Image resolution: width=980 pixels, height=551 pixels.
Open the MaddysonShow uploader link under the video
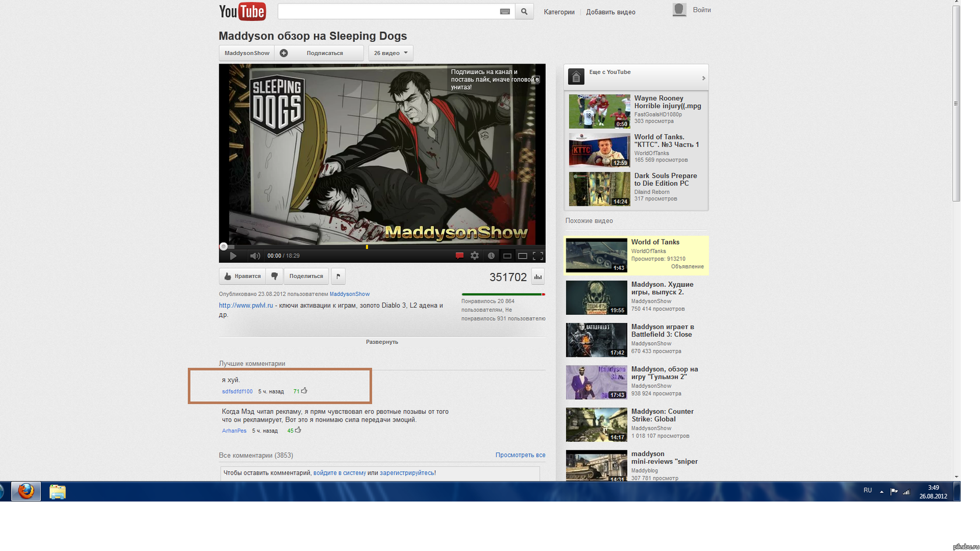point(349,294)
